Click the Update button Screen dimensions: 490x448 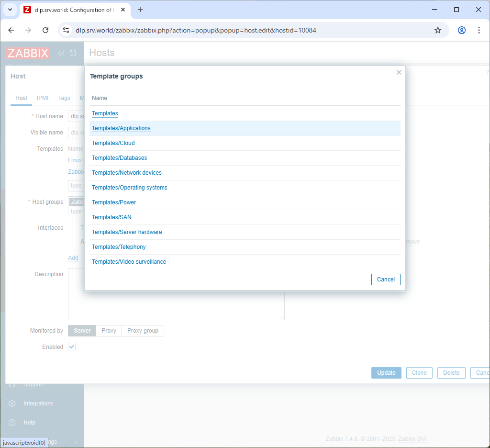(x=386, y=373)
